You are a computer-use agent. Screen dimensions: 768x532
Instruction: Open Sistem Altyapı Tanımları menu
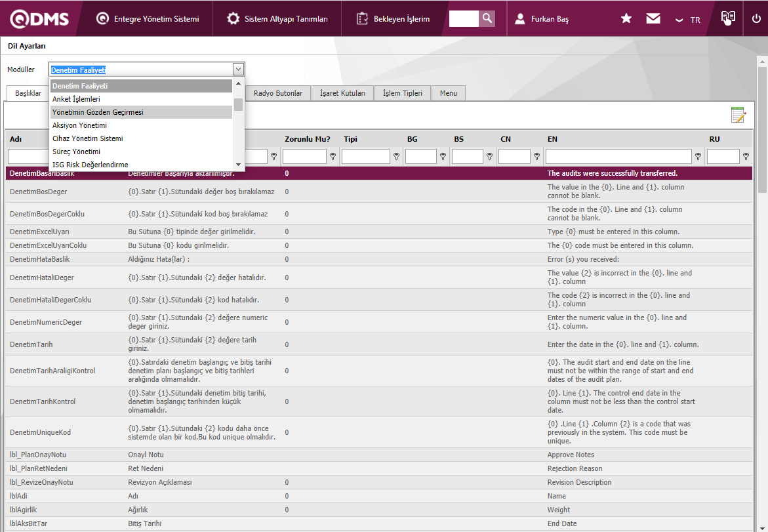pyautogui.click(x=277, y=19)
